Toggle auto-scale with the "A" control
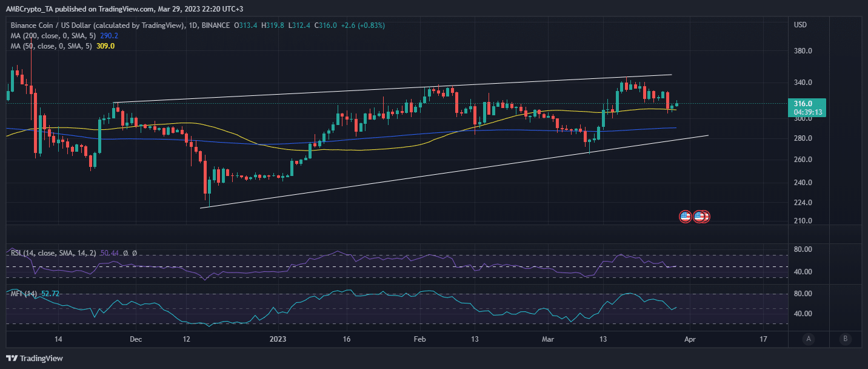This screenshot has height=369, width=868. (x=809, y=339)
